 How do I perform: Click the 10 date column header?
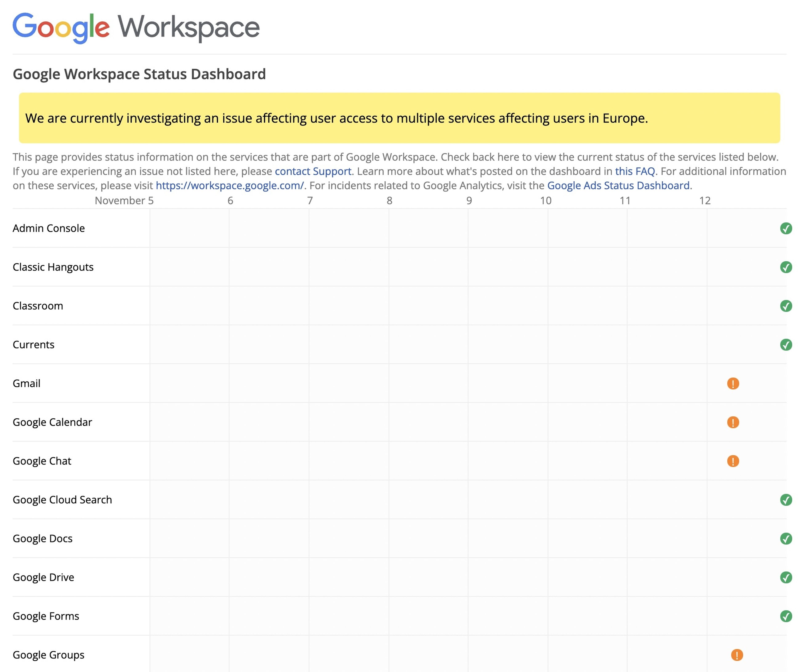click(546, 201)
